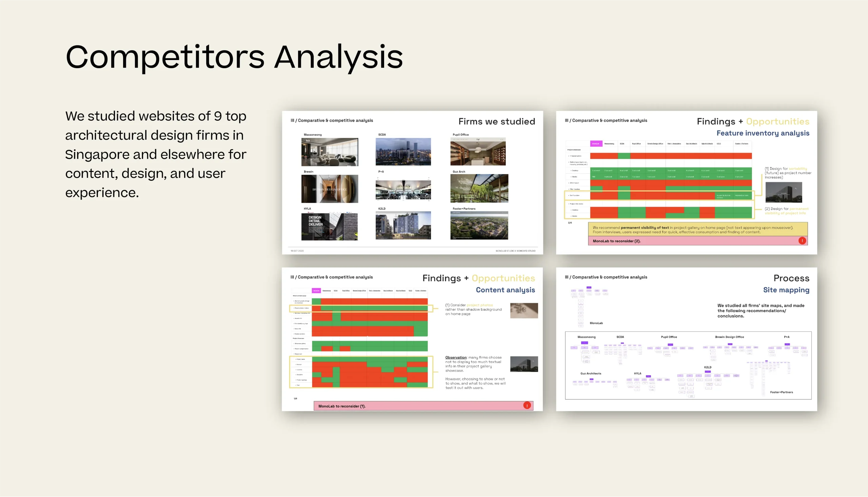868x497 pixels.
Task: Click the 'MonoLab to reconsider (1).' pink bar
Action: coord(423,406)
